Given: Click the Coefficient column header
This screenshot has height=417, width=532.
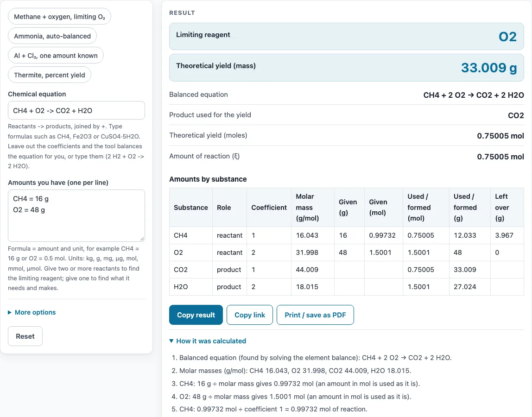Looking at the screenshot, I should point(269,207).
